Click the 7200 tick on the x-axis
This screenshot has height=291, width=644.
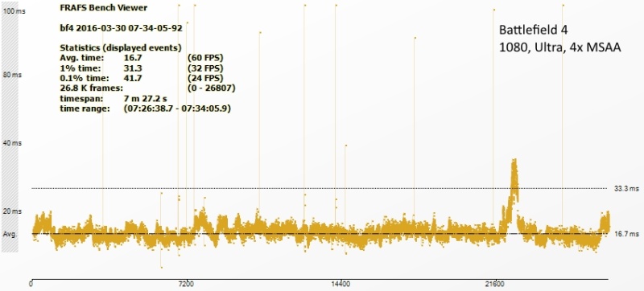[x=187, y=284]
